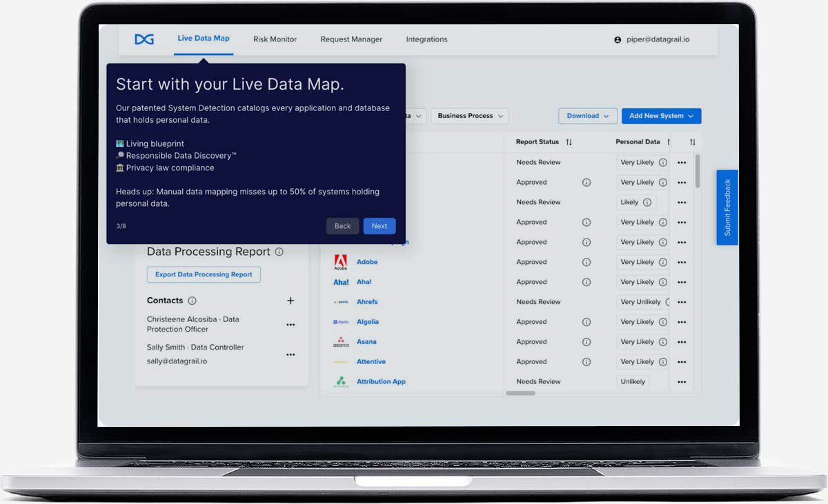Screen dimensions: 828x504
Task: Click info icon next to Contacts heading
Action: (x=193, y=301)
